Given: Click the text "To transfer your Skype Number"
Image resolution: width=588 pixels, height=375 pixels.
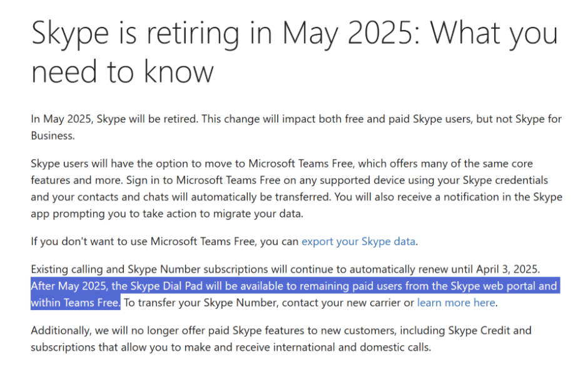Looking at the screenshot, I should pos(200,302).
